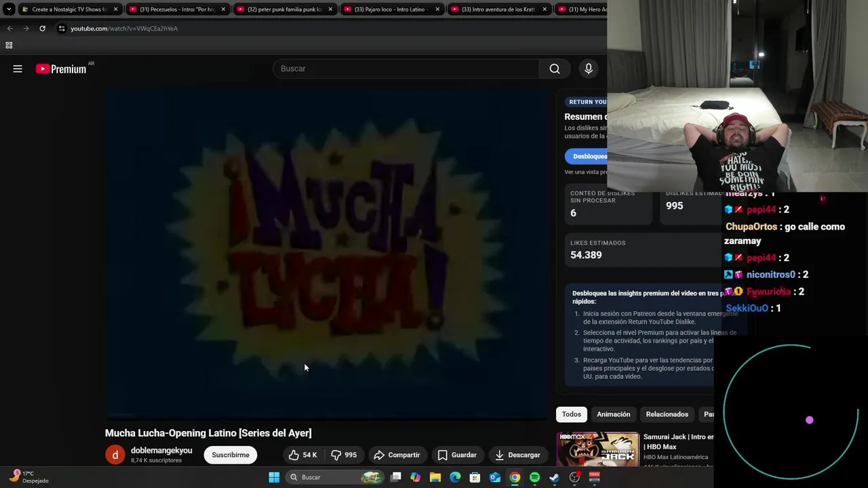This screenshot has height=488, width=868.
Task: Open the doblemangekyou channel name link
Action: (x=161, y=450)
